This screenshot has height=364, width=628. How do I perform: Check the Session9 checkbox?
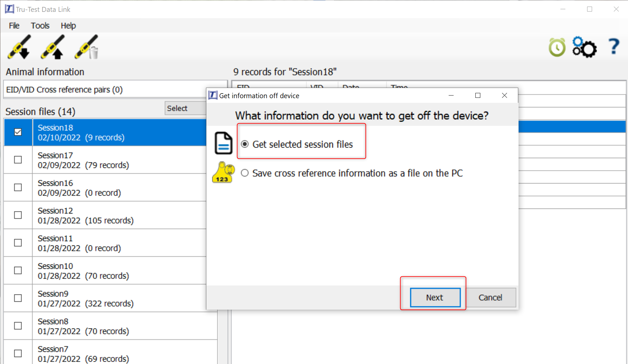point(18,298)
